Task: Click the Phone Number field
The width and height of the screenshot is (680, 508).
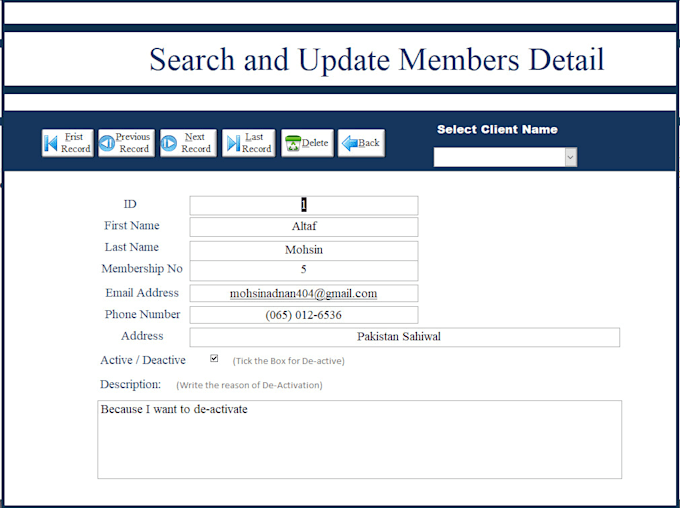Action: [x=304, y=315]
